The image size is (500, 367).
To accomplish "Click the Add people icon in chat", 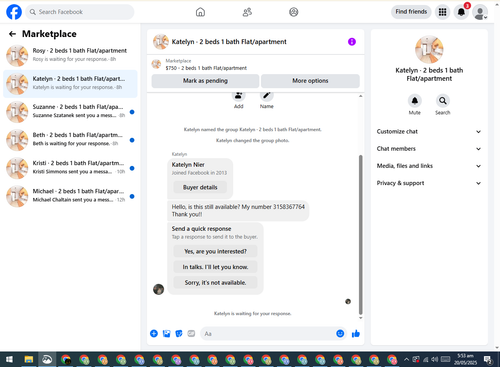I will [238, 96].
